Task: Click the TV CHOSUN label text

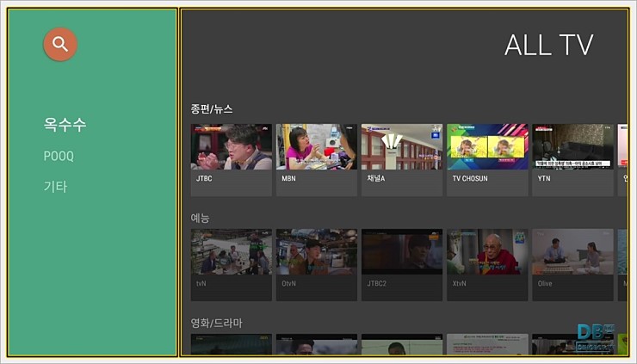Action: (x=470, y=178)
